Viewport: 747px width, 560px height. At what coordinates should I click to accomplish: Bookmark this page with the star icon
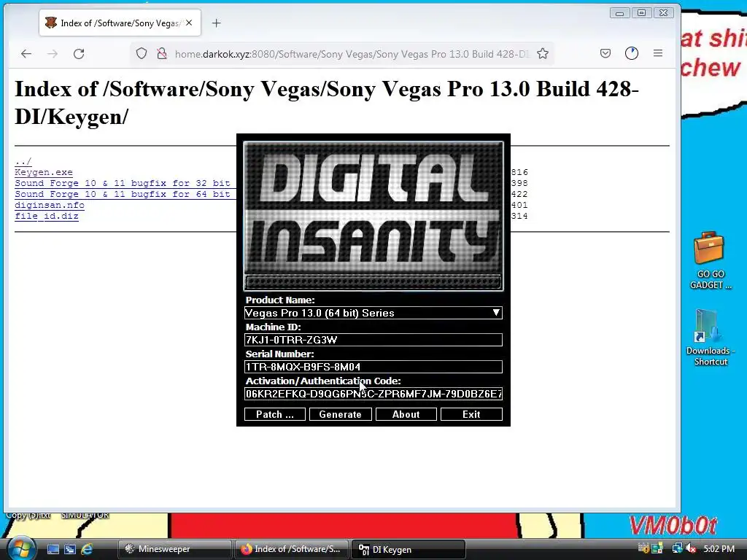[x=543, y=54]
